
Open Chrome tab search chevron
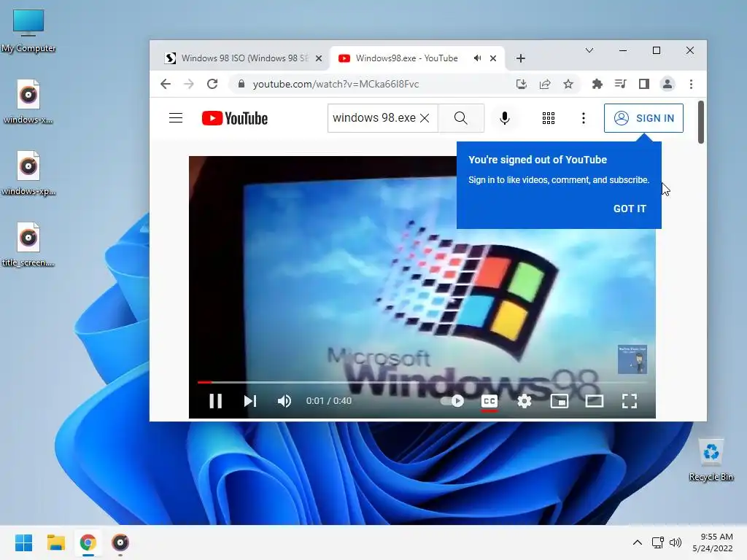point(589,50)
